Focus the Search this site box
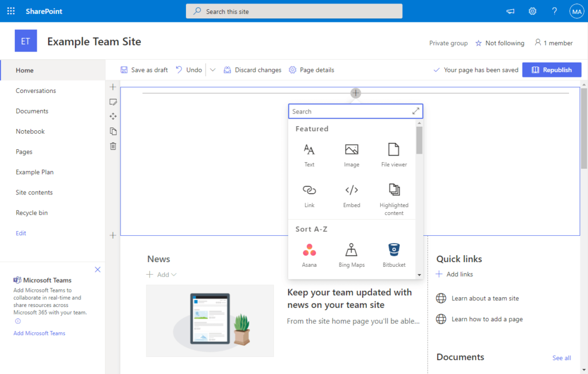 294,11
